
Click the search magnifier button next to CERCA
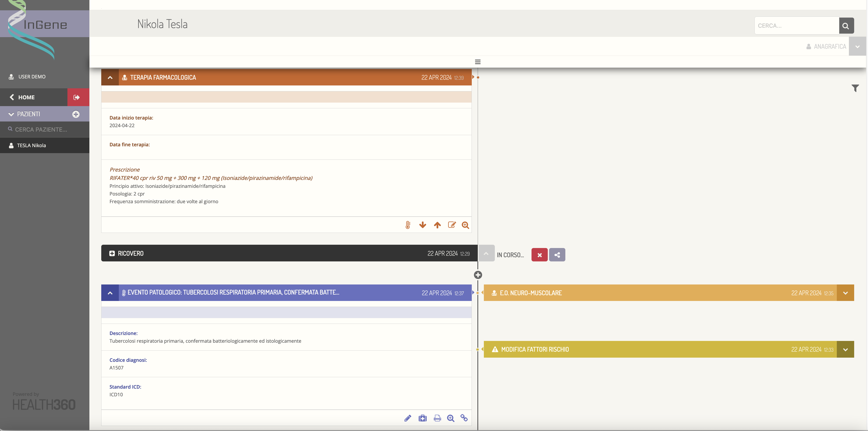coord(846,26)
